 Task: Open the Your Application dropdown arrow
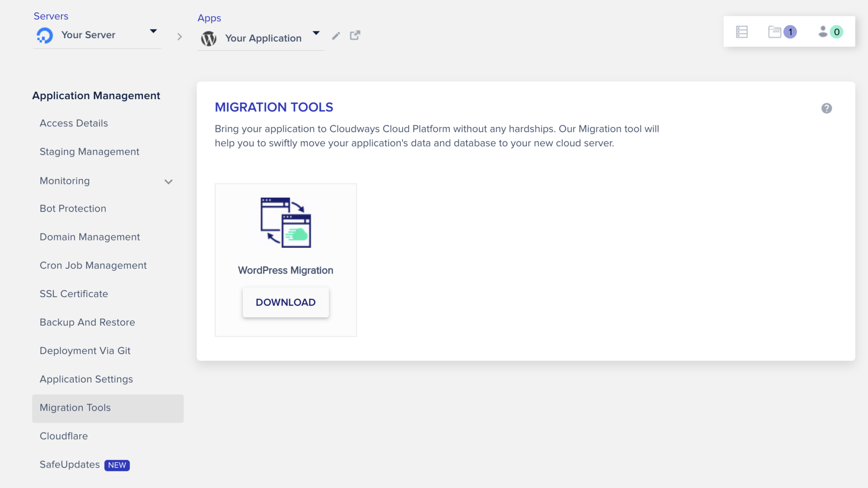[x=316, y=33]
